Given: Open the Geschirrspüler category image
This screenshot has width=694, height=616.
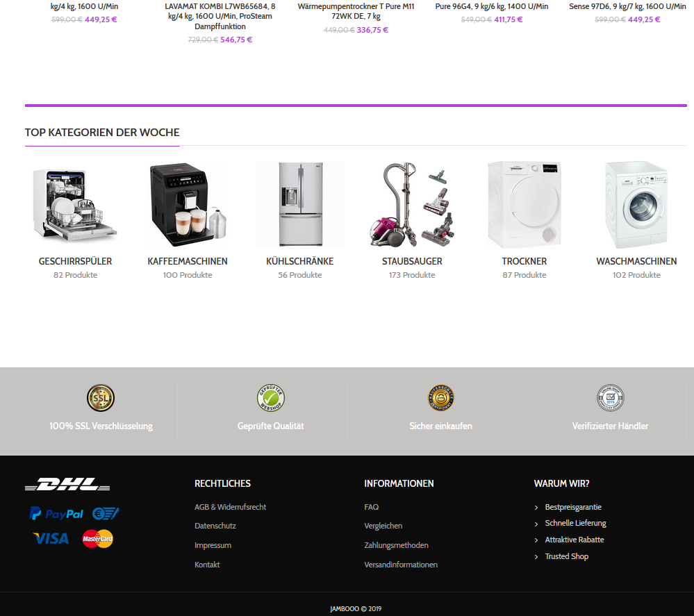Looking at the screenshot, I should (x=75, y=205).
